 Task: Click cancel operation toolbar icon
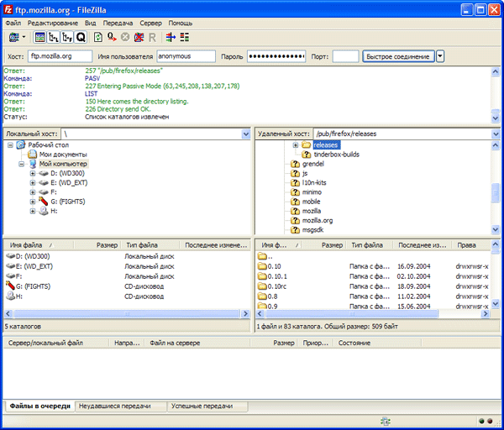pos(125,37)
